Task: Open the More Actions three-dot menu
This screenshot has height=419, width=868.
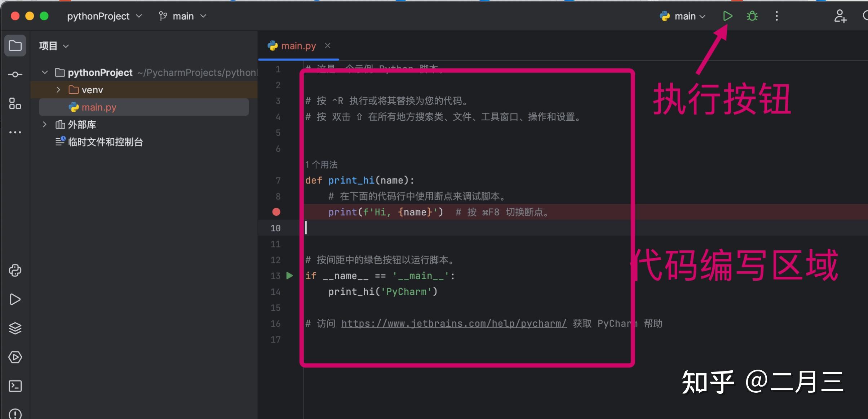Action: point(777,16)
